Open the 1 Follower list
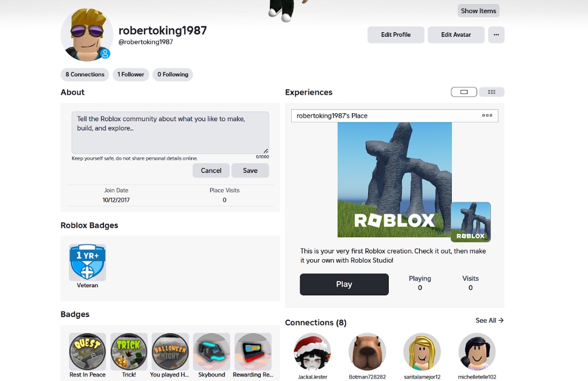 130,74
